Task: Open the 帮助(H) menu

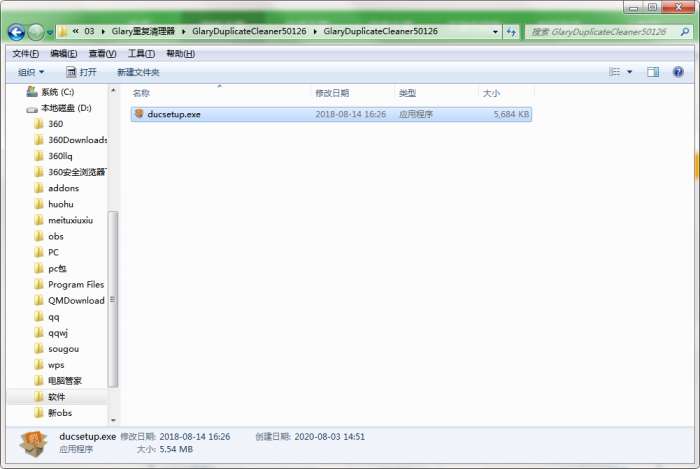Action: [180, 54]
